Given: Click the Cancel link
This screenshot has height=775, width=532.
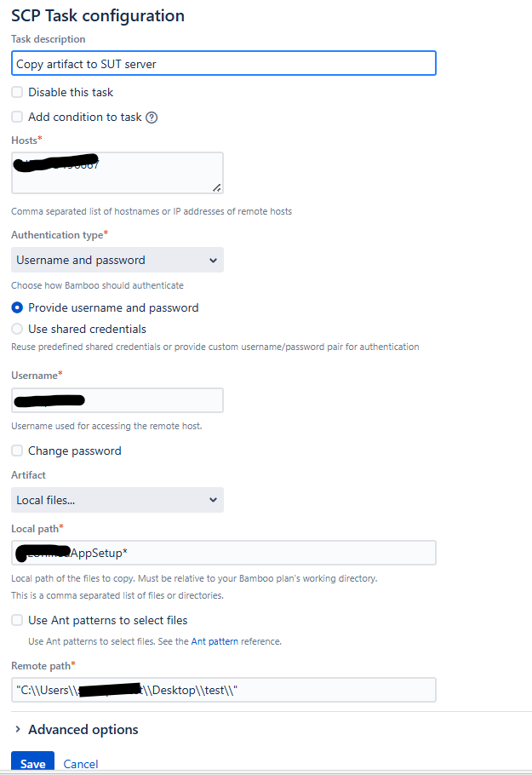Looking at the screenshot, I should click(x=80, y=764).
